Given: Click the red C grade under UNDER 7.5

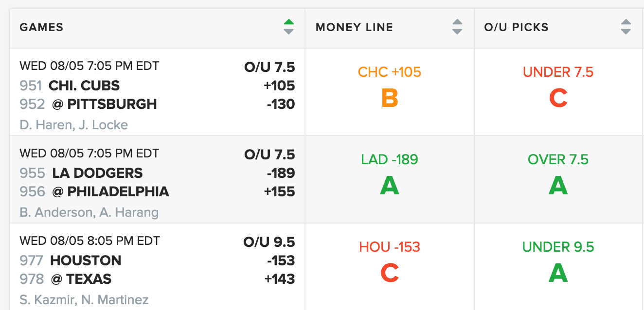Looking at the screenshot, I should point(558,99).
